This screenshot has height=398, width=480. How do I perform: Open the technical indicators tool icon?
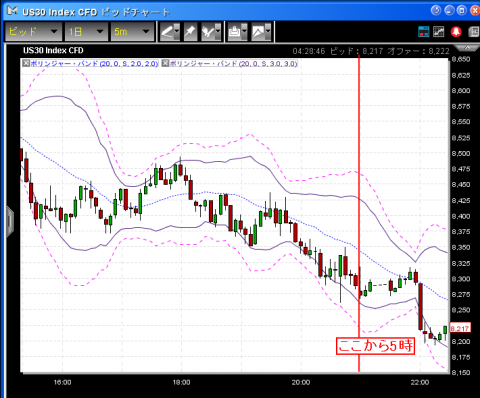tap(209, 32)
